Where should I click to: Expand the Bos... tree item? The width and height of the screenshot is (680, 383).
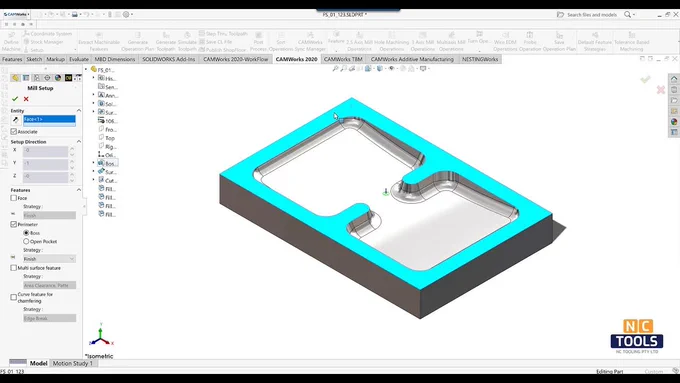pos(94,163)
